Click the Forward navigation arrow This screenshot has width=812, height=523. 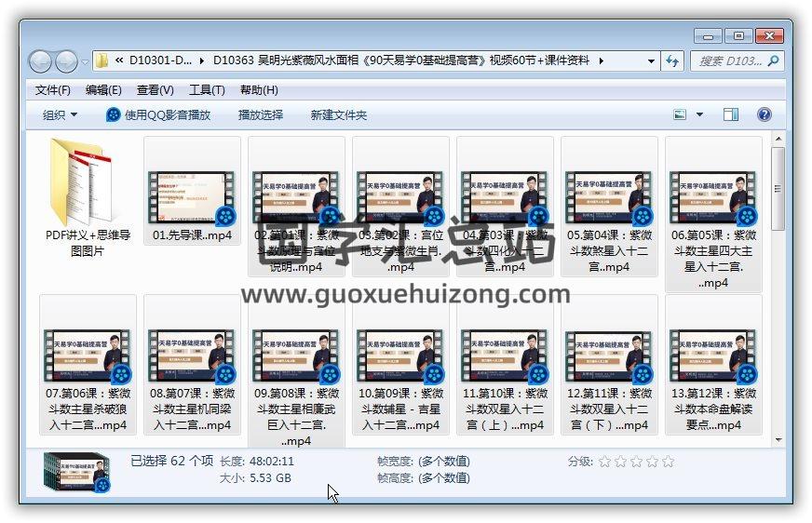66,61
